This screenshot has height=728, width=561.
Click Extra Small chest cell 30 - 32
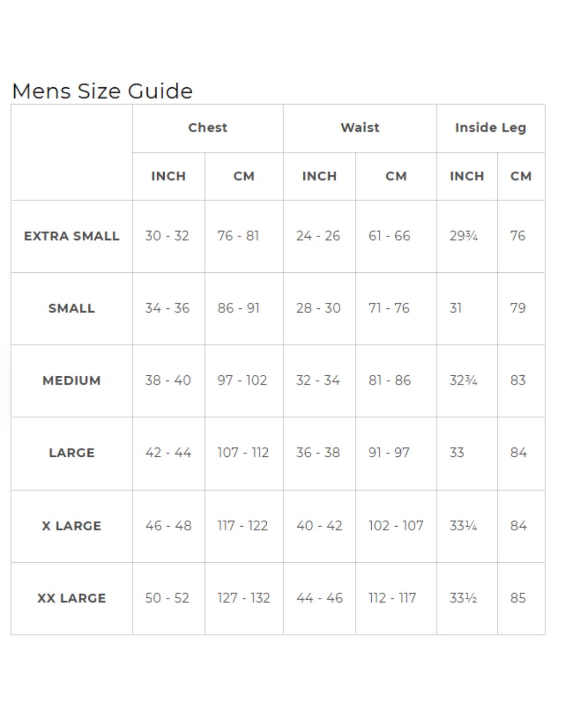pyautogui.click(x=167, y=236)
